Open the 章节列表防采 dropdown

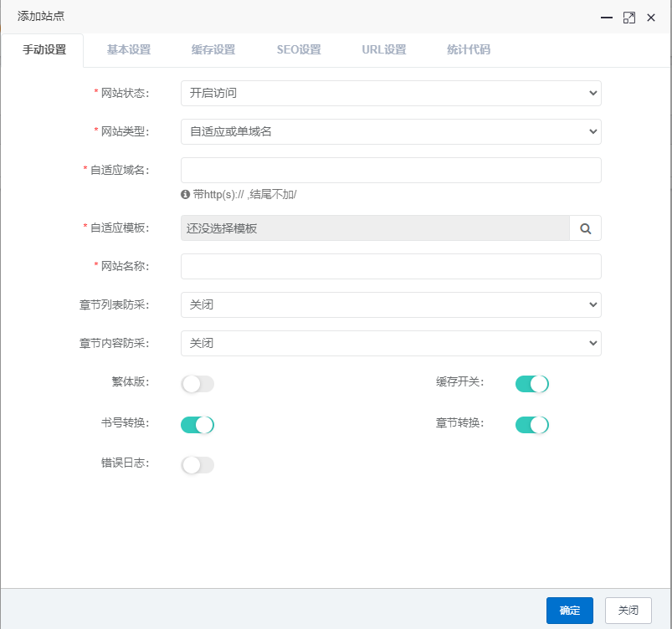(x=391, y=304)
